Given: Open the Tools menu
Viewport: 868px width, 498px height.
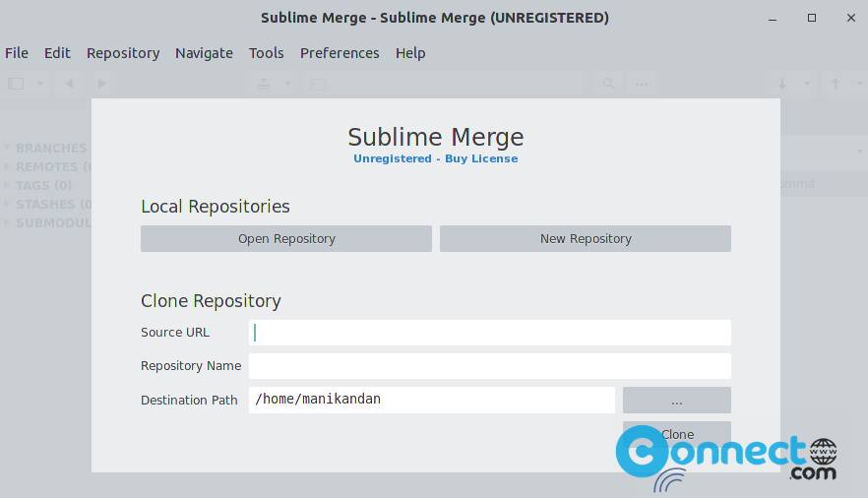Looking at the screenshot, I should coord(267,53).
